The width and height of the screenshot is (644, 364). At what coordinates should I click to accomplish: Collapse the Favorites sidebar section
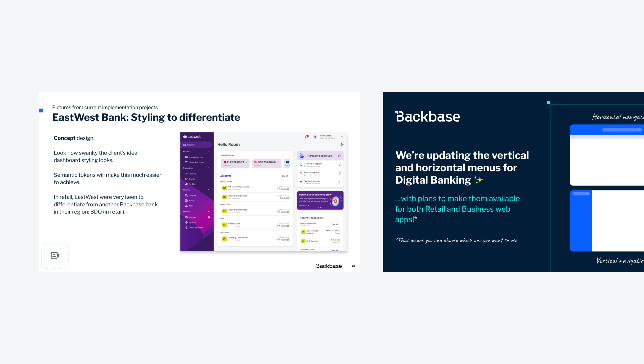coord(209,190)
